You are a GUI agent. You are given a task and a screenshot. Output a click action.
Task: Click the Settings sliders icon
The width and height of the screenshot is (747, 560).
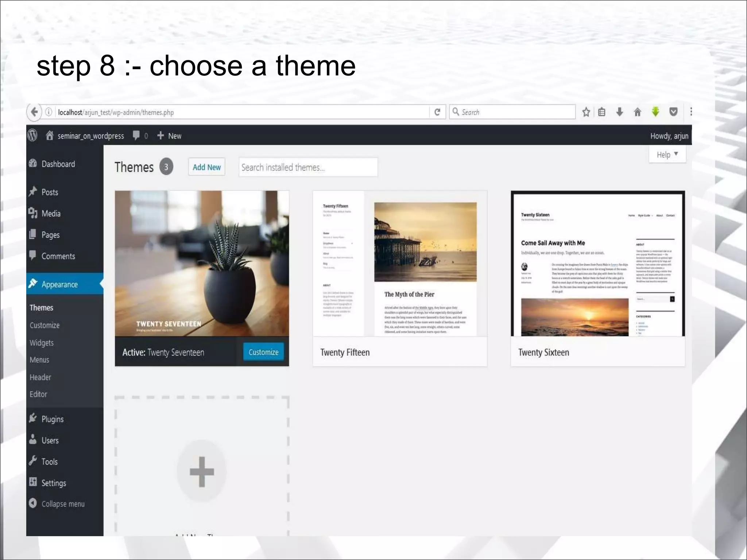click(33, 482)
